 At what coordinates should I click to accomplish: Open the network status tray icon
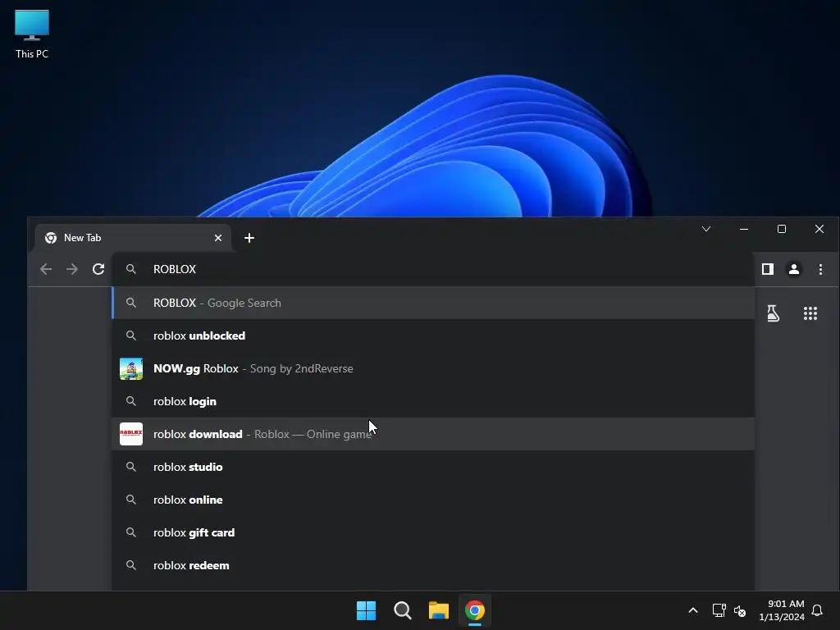[719, 610]
